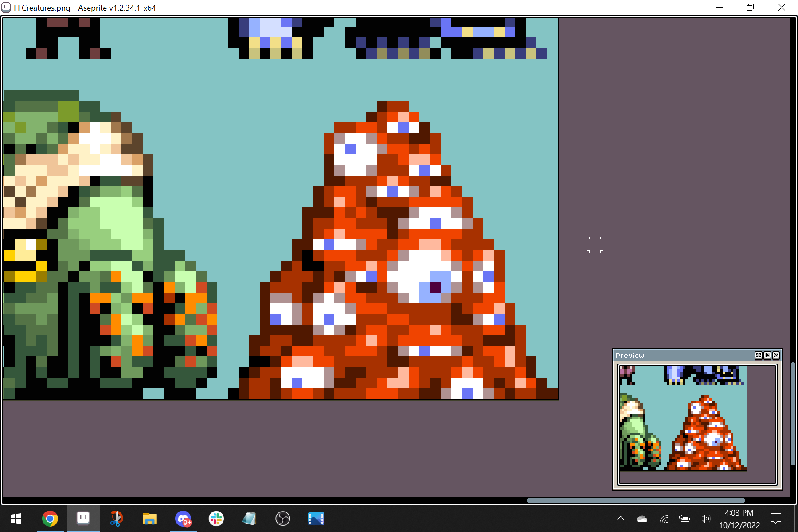The width and height of the screenshot is (798, 532).
Task: Open the volume speaker control
Action: [x=705, y=519]
